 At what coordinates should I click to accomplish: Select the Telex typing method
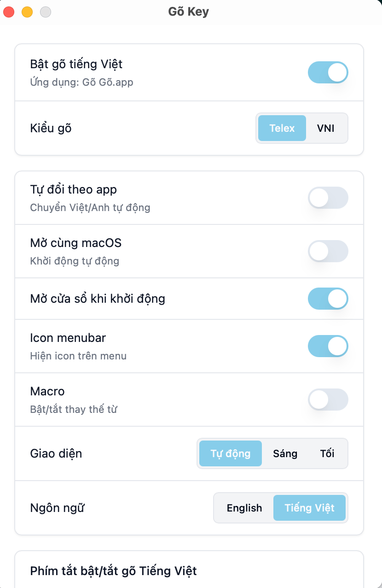[x=282, y=128]
